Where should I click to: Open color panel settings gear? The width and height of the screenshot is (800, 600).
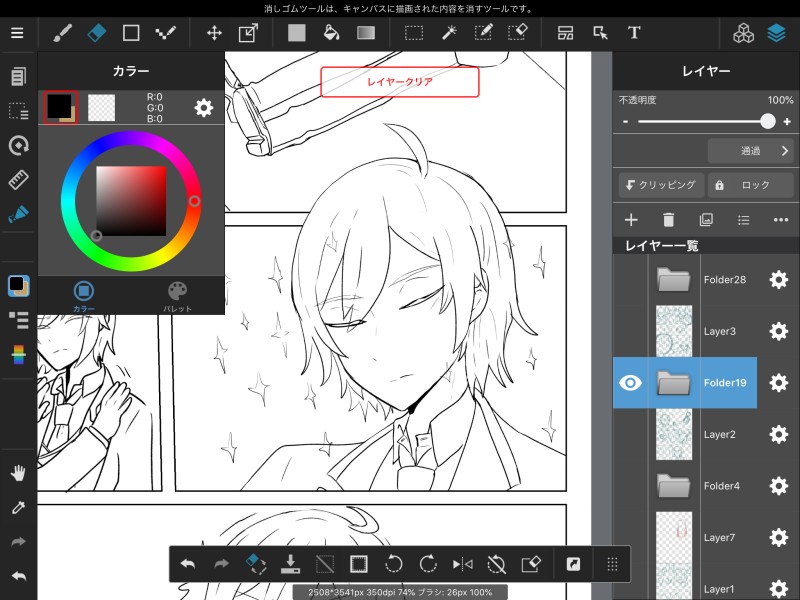(204, 108)
